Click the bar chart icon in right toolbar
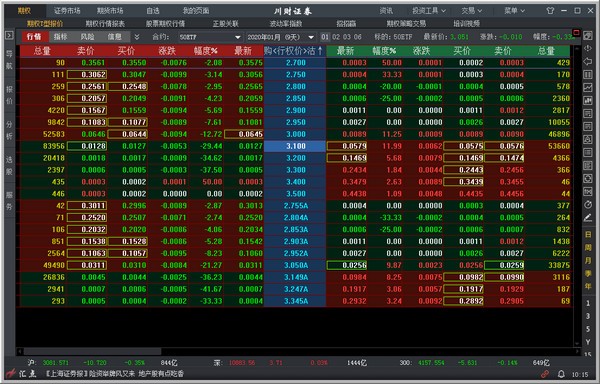This screenshot has width=600, height=384. [588, 101]
